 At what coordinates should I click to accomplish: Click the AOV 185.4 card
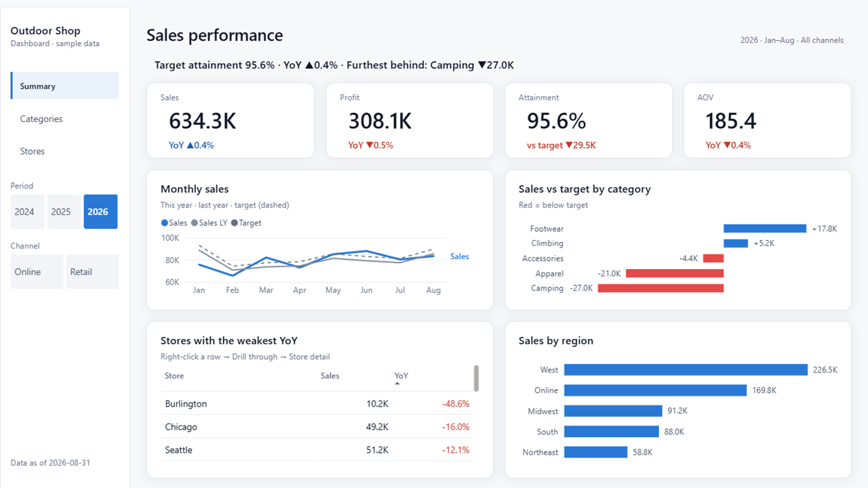[767, 121]
